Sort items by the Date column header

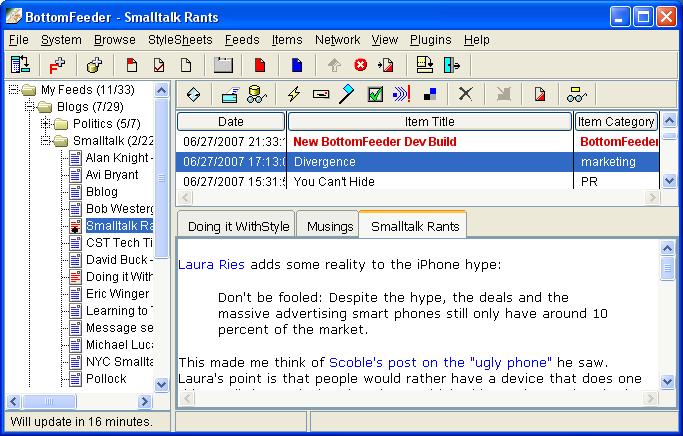[x=231, y=122]
